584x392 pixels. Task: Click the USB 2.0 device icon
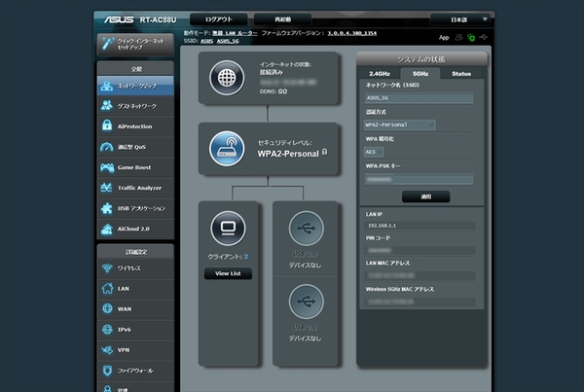click(307, 302)
